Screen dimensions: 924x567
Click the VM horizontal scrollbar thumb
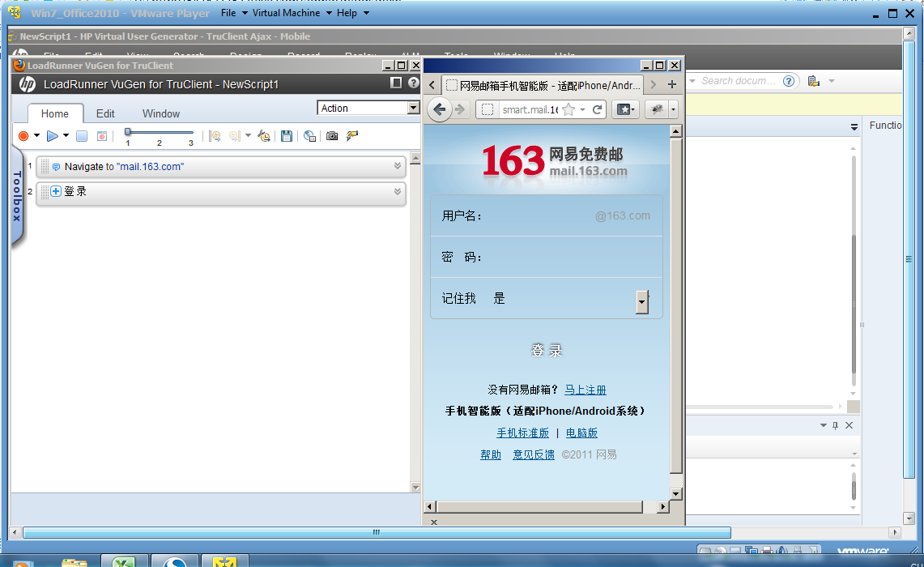377,532
